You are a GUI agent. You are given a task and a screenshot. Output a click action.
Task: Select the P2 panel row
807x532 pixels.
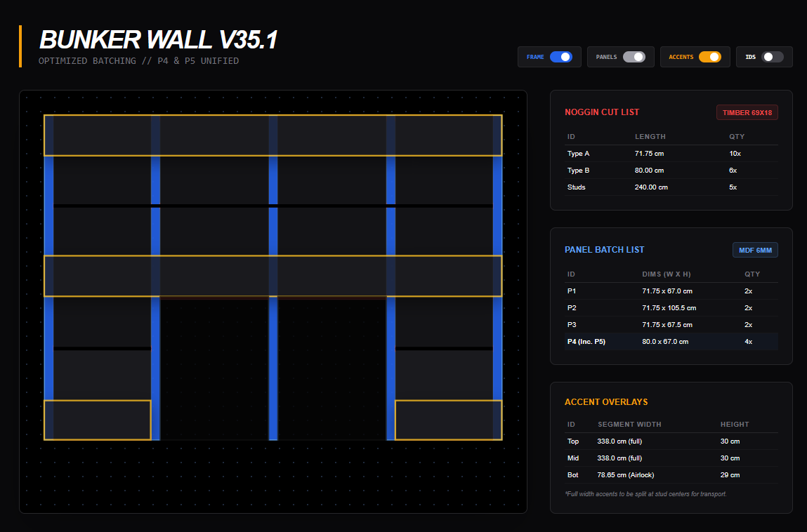pos(671,308)
